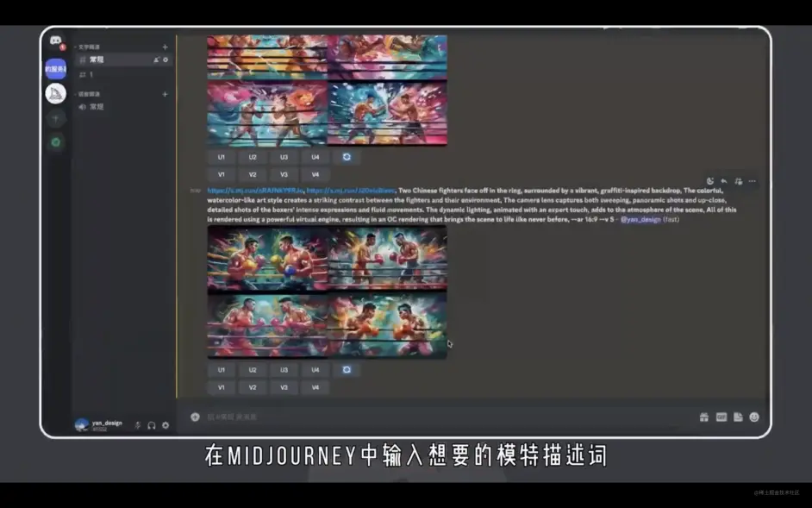Upscale with U4 under first image grid
The width and height of the screenshot is (812, 508).
coord(315,157)
